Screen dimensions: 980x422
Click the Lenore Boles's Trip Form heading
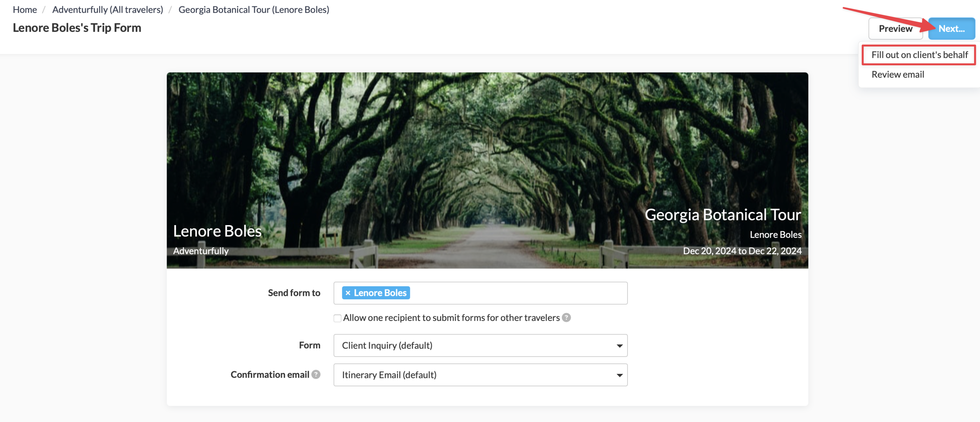(77, 28)
